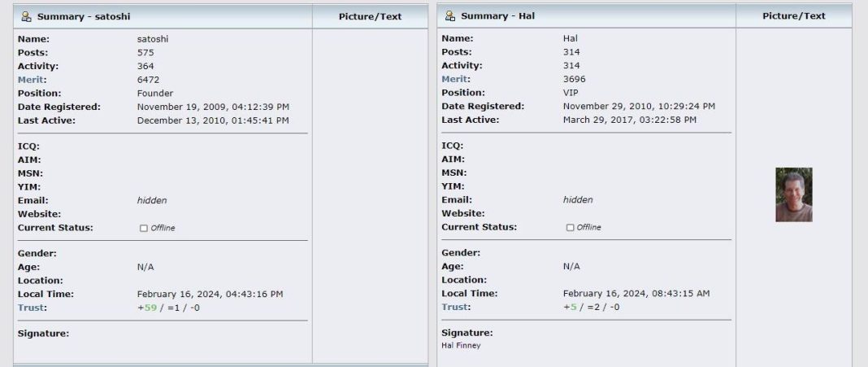The width and height of the screenshot is (868, 367).
Task: Click Hal's Offline status icon
Action: [x=570, y=228]
